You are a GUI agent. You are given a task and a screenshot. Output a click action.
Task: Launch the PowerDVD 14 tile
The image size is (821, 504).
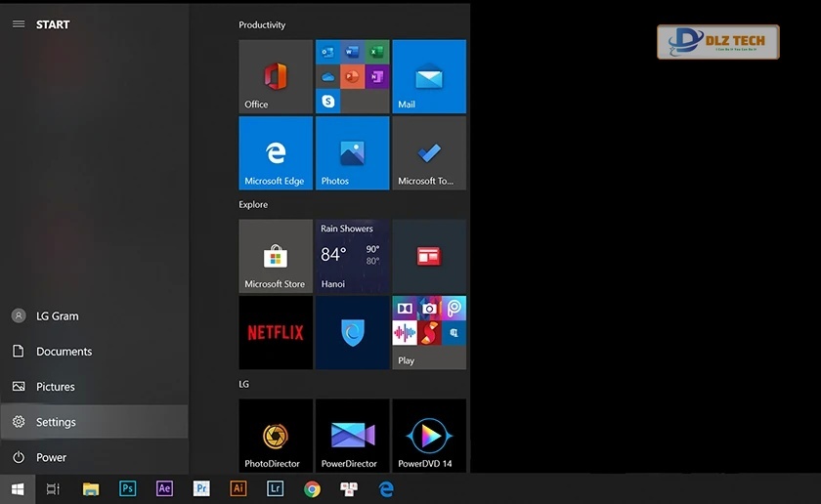(429, 436)
